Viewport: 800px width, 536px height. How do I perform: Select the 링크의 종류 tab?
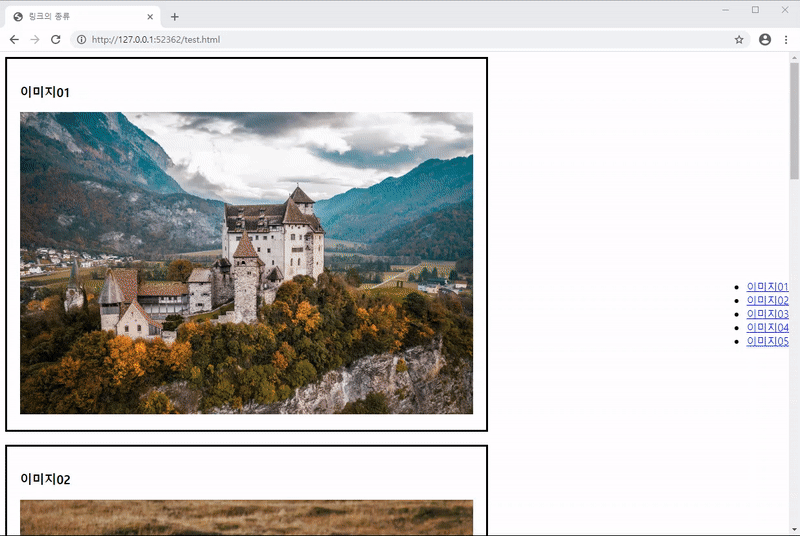click(83, 17)
